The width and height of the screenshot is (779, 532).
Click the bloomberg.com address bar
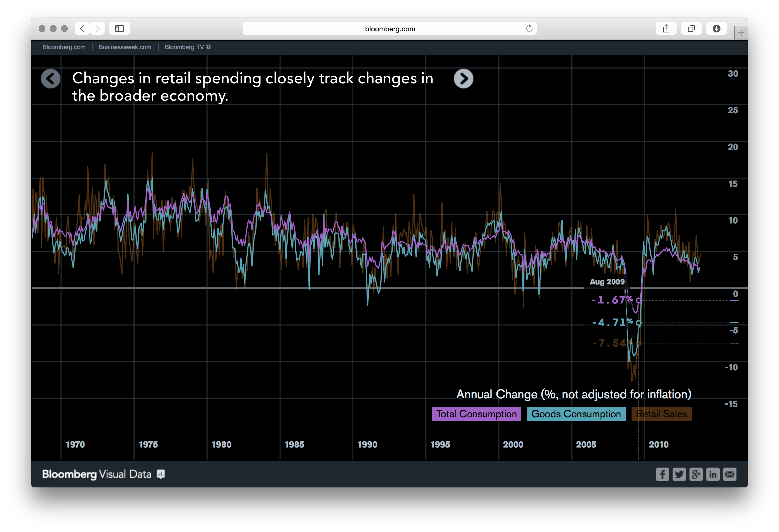pyautogui.click(x=389, y=29)
